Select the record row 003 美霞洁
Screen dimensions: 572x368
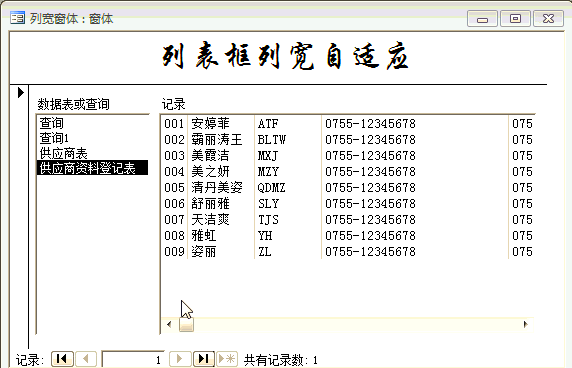pyautogui.click(x=348, y=156)
